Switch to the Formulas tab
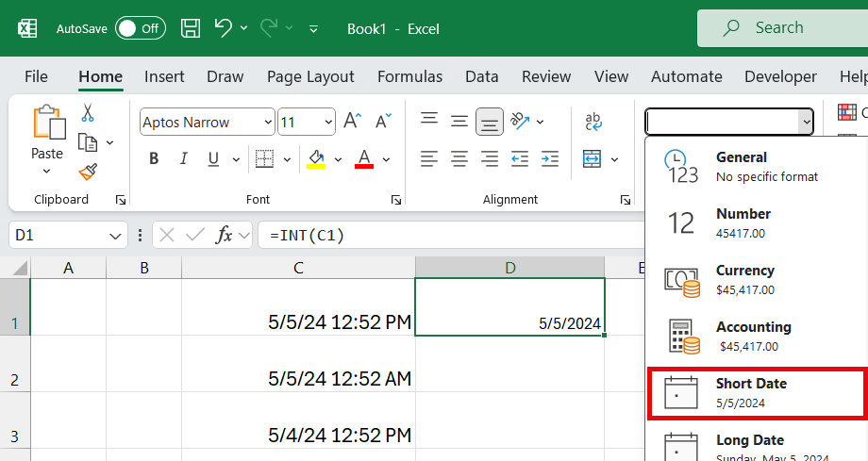The height and width of the screenshot is (461, 868). [409, 77]
